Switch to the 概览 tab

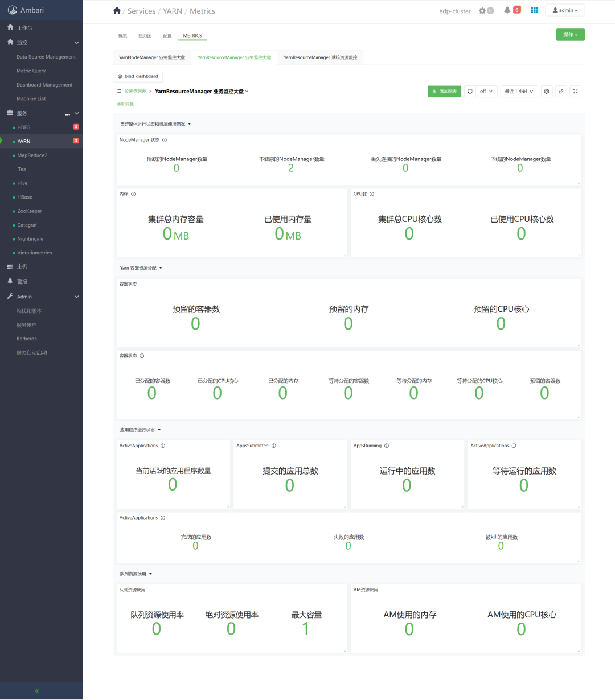tap(122, 36)
